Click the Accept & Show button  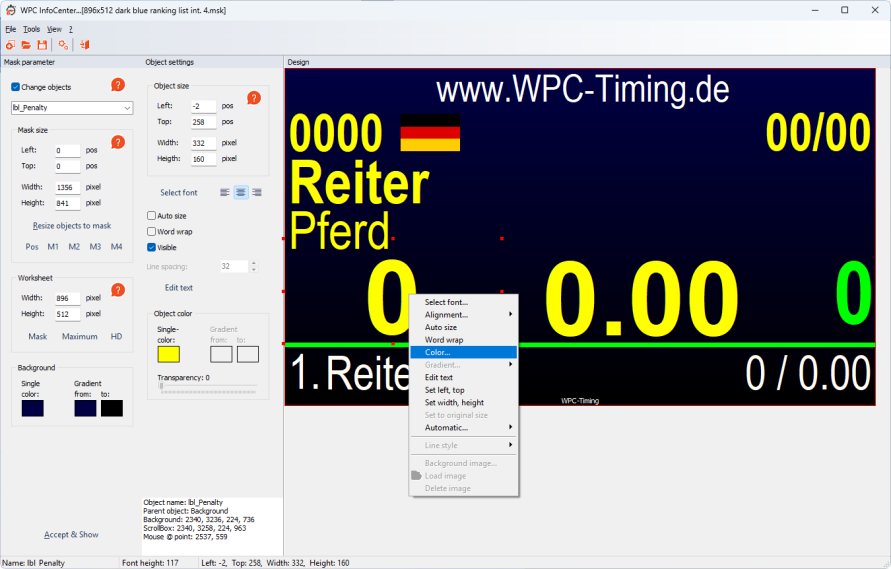point(71,535)
